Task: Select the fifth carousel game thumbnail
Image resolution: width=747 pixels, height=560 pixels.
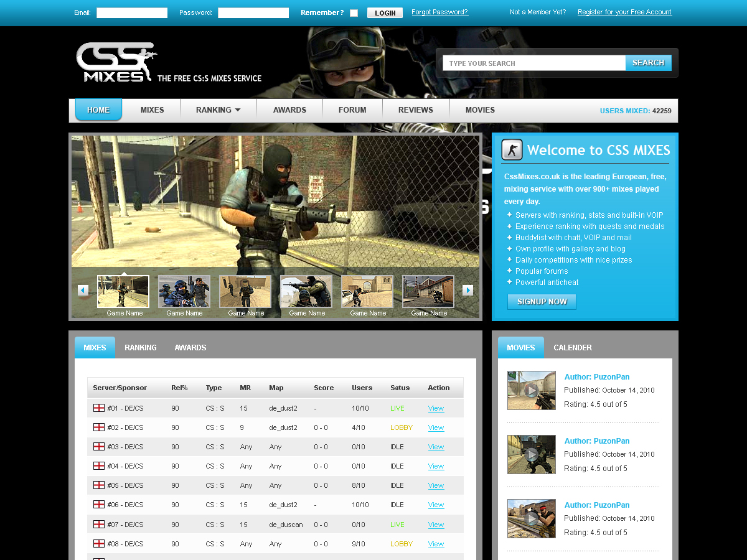Action: [x=367, y=292]
